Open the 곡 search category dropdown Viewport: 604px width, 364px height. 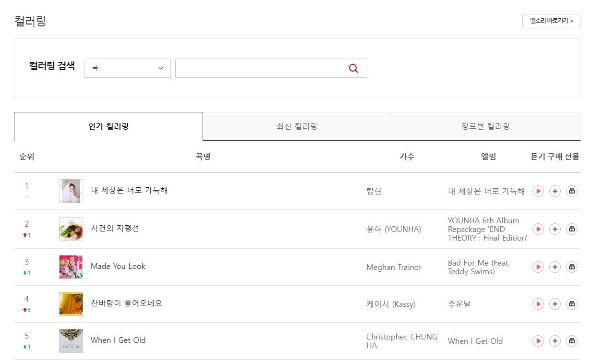click(127, 68)
